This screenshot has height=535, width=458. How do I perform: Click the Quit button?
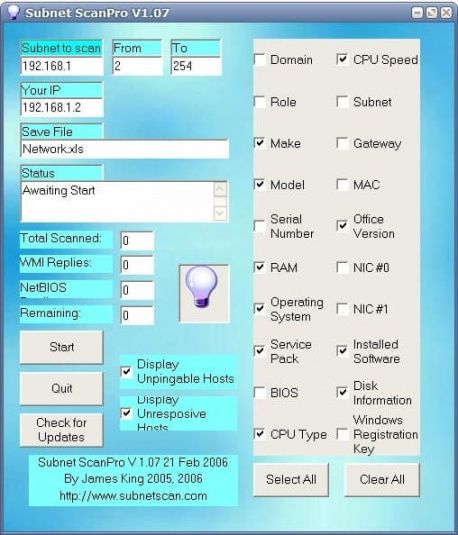pos(61,389)
